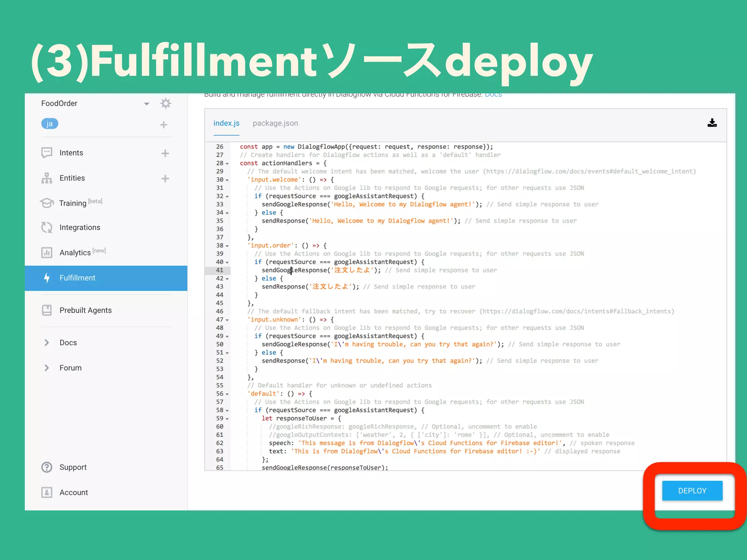Collapse code fold at line 28
The width and height of the screenshot is (747, 560).
point(227,164)
